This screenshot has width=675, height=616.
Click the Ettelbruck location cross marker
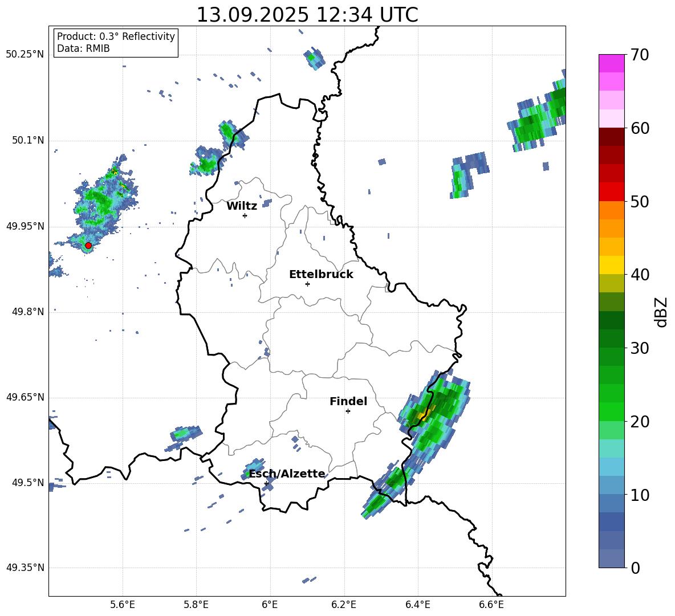coord(307,284)
